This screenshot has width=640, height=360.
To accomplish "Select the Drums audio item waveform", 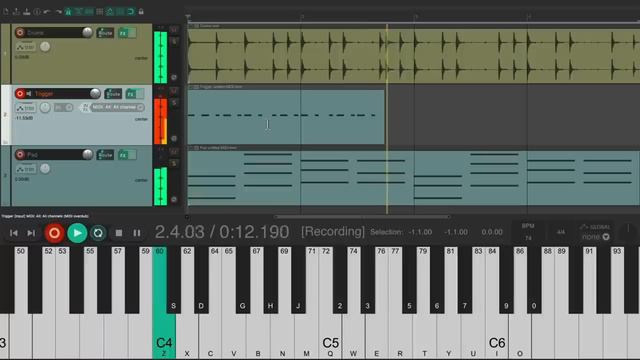I will tap(413, 56).
